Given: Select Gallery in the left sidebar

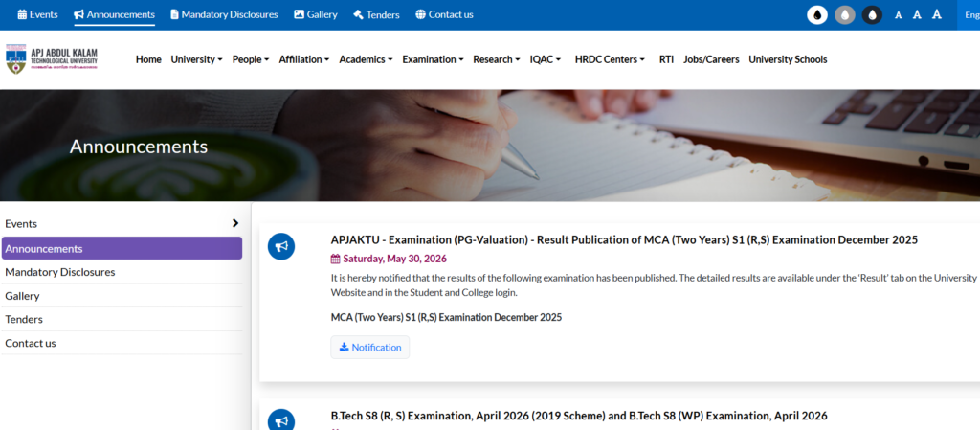Looking at the screenshot, I should (x=122, y=296).
